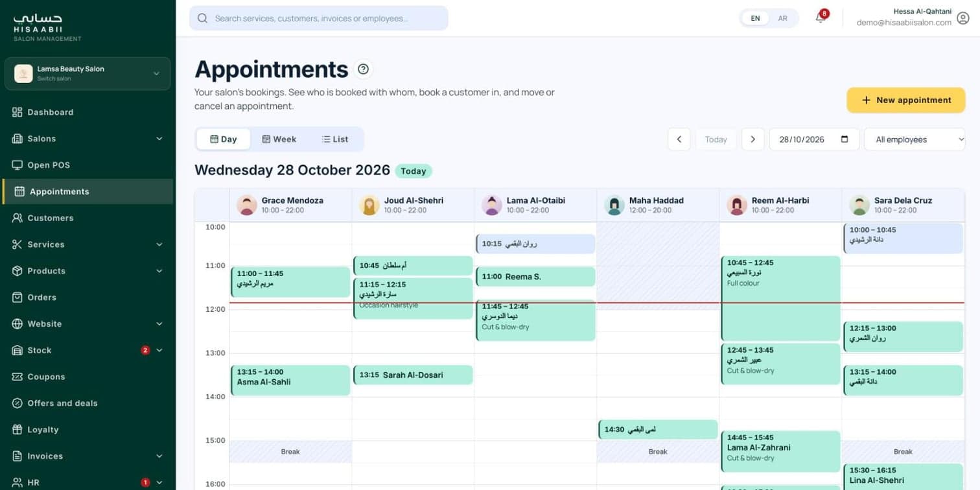Open Offers and deals page

click(87, 403)
